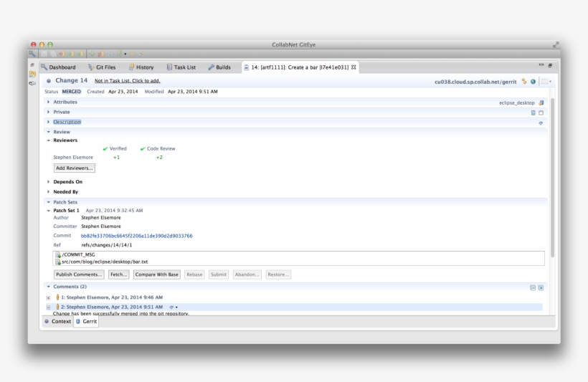
Task: Open the commit hash link bb82fe33706
Action: point(136,236)
